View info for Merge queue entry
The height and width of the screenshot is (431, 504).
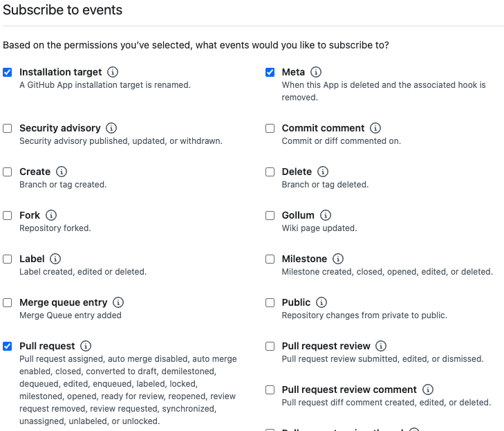[118, 302]
